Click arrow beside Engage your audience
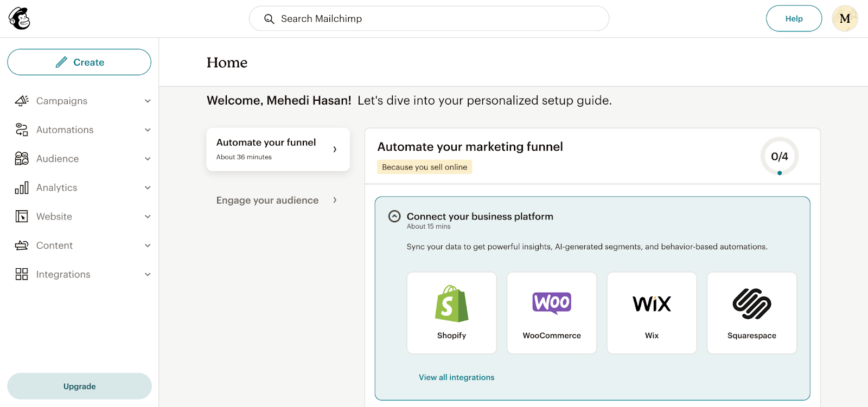This screenshot has width=868, height=407. (x=335, y=200)
